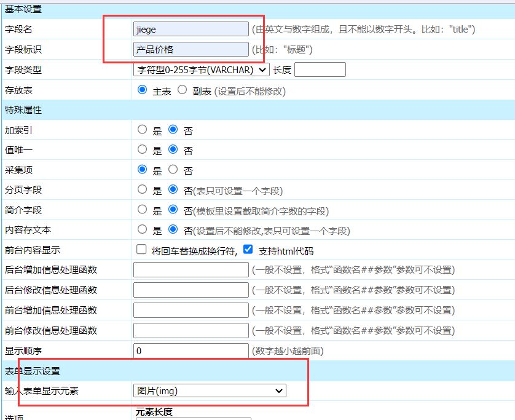Set 采集项 to 否
Screen dimensions: 515x420
pyautogui.click(x=173, y=169)
